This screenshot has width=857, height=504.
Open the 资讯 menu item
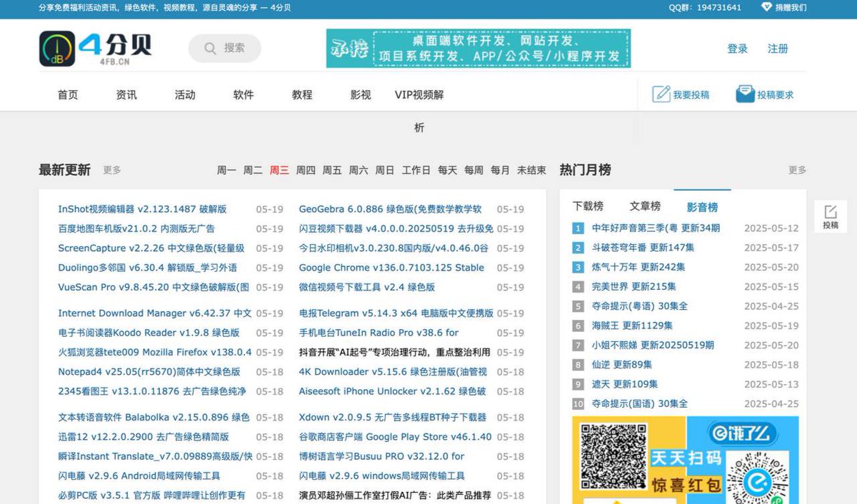126,95
